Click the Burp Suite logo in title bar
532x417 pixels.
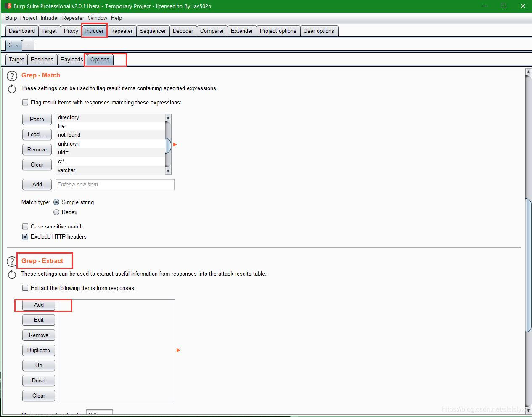(x=8, y=6)
